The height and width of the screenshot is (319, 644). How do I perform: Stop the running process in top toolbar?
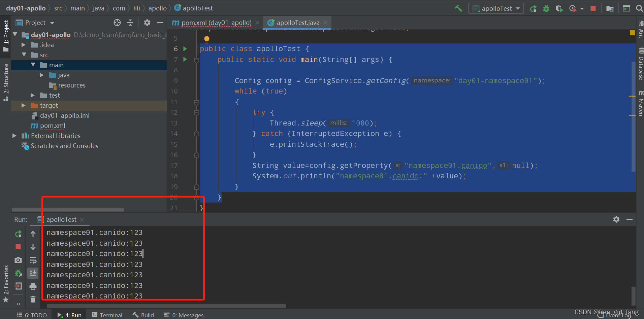point(593,8)
